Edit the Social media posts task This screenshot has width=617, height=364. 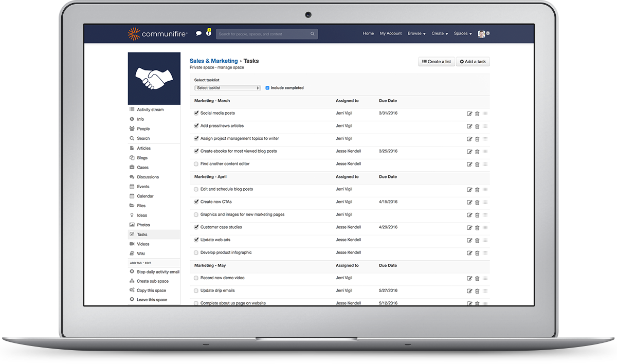(469, 113)
